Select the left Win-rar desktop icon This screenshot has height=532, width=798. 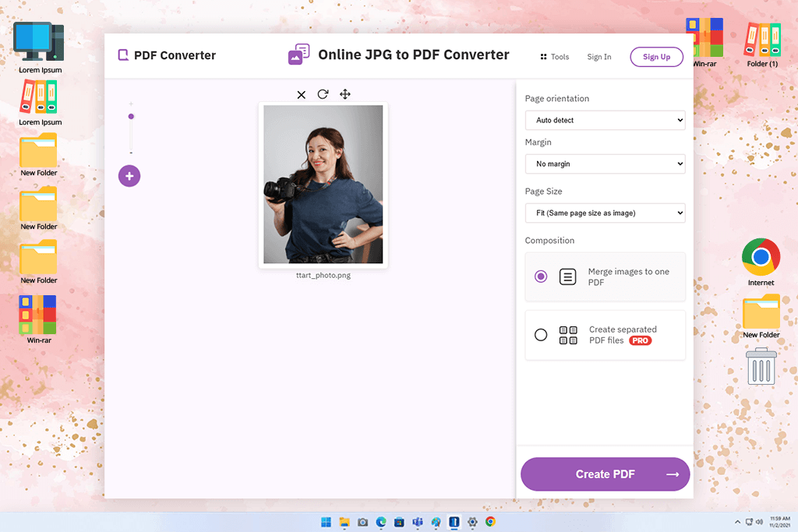[39, 319]
